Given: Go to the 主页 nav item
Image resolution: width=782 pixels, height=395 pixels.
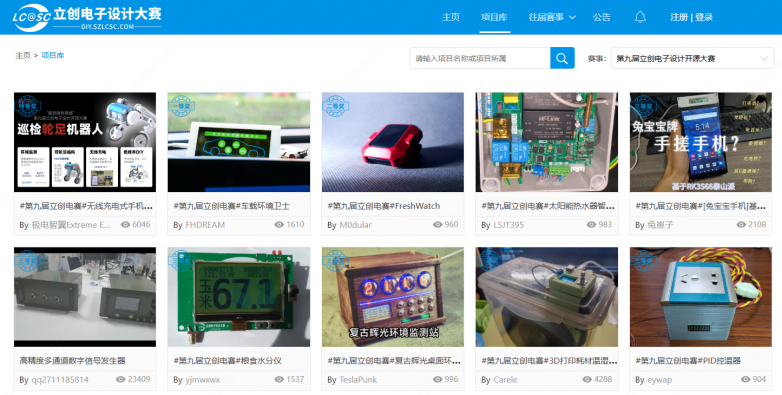Looking at the screenshot, I should (x=450, y=17).
